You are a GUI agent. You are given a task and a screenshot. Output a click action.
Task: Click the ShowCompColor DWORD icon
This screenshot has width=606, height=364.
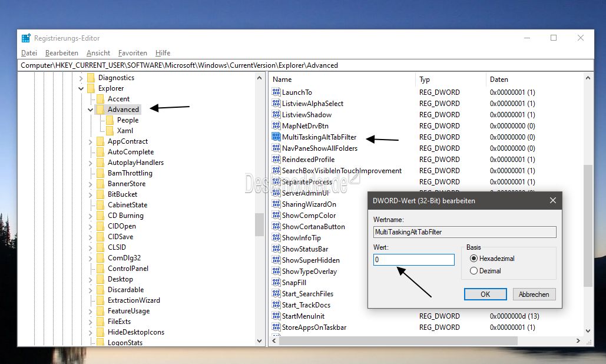(x=276, y=215)
